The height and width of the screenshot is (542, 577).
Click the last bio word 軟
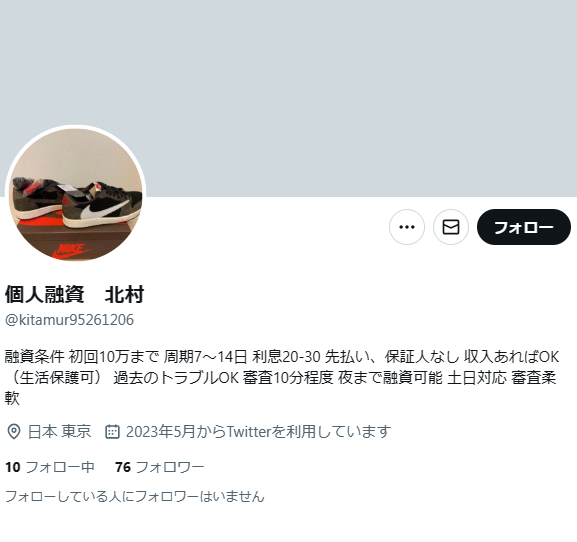(12, 398)
